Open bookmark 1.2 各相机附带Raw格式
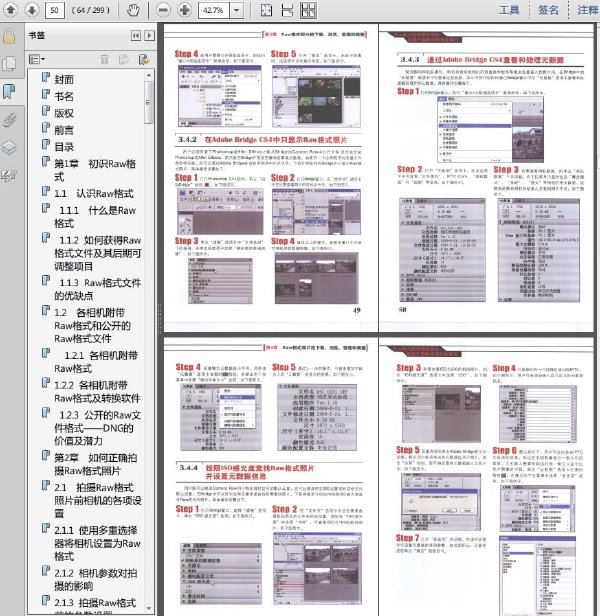This screenshot has width=600, height=616. point(93,325)
